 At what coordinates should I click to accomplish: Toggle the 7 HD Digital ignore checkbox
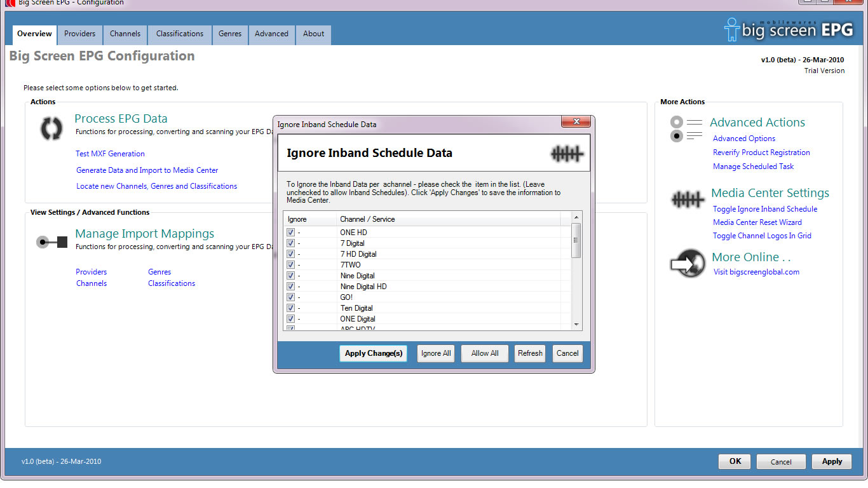point(290,254)
